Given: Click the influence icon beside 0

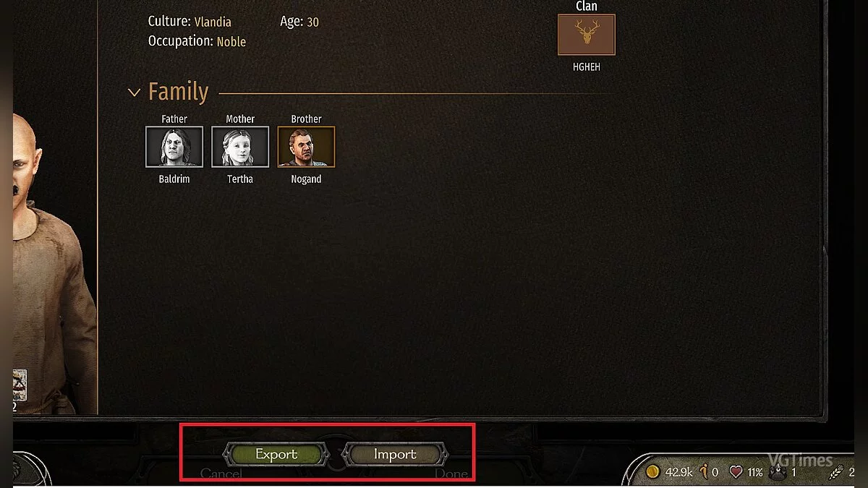Looking at the screenshot, I should 704,472.
